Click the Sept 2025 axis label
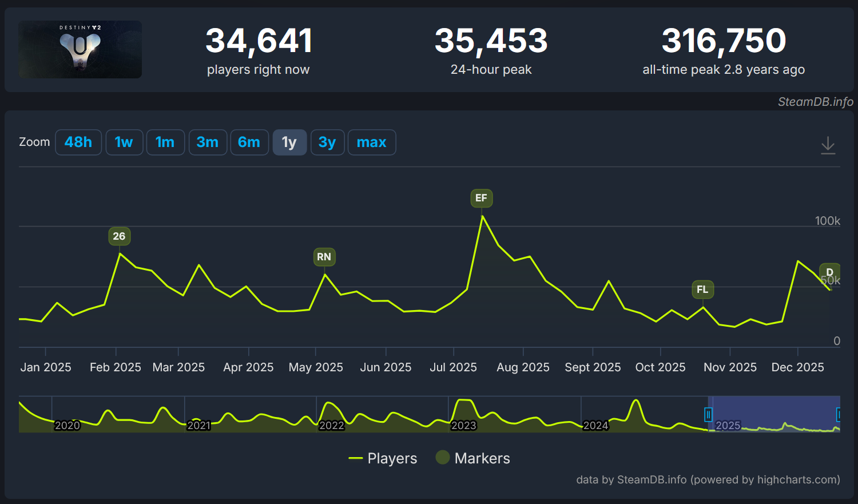This screenshot has width=858, height=504. 593,367
